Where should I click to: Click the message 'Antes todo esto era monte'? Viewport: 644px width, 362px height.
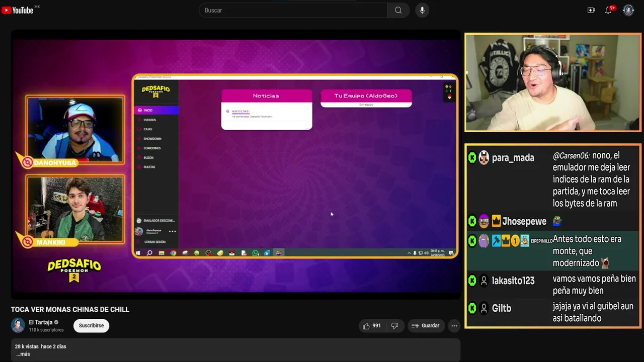pos(587,251)
